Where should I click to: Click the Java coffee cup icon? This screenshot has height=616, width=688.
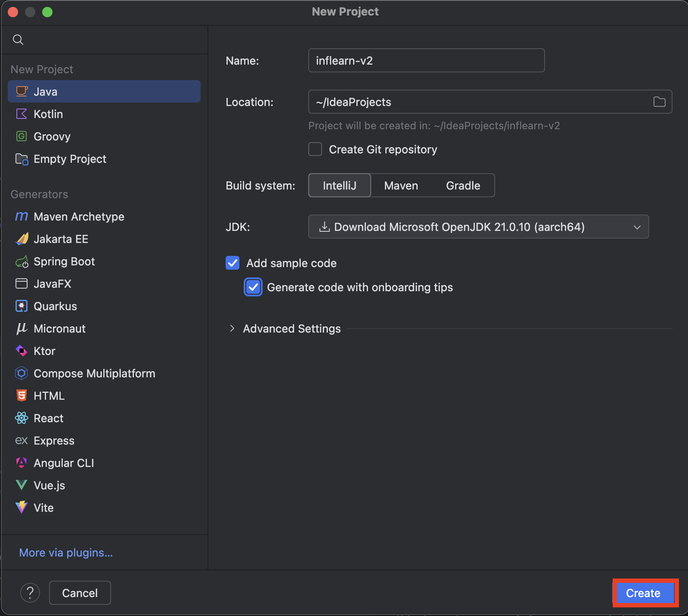[22, 91]
